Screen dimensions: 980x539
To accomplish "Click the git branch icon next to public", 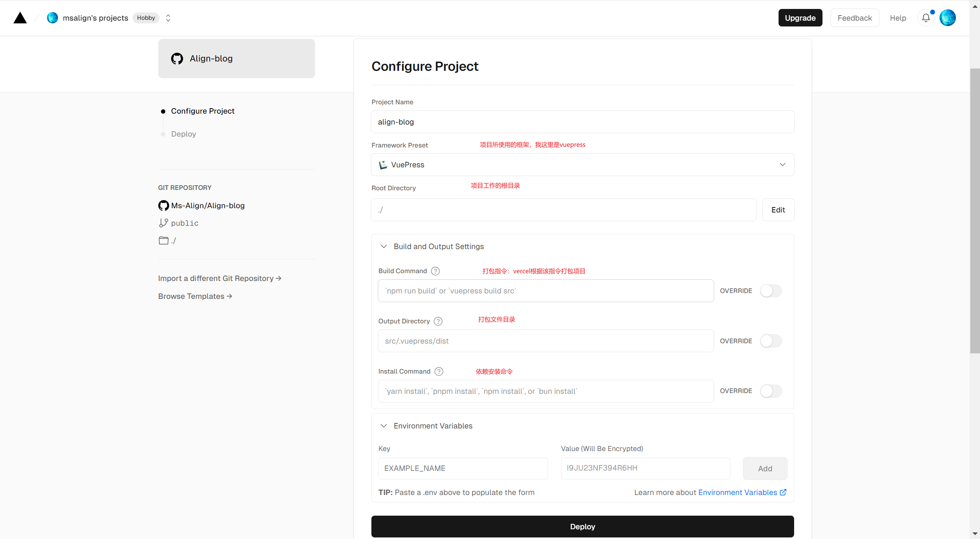I will tap(163, 223).
